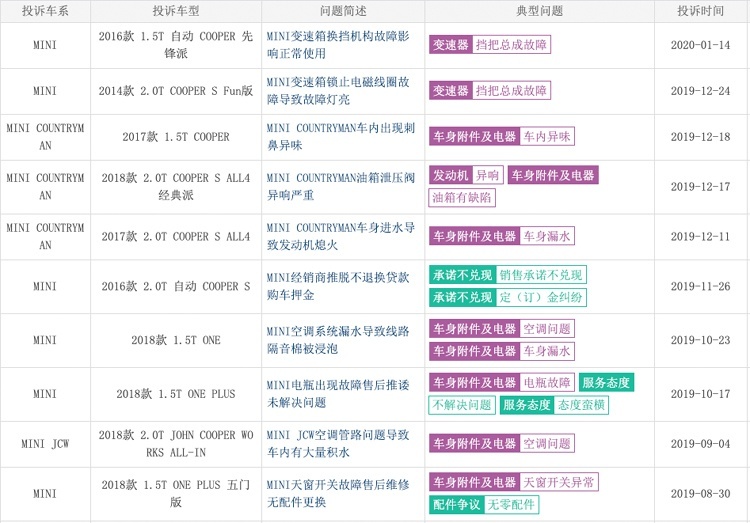Screen dimensions: 750x523
Task: Click 变速器 tag in 2019-12-24 row
Action: click(x=451, y=90)
